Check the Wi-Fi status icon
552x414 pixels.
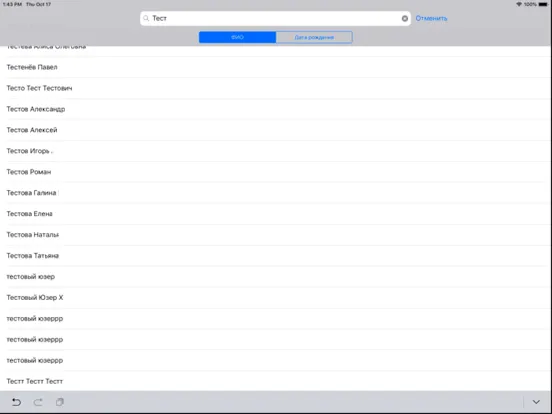(x=519, y=4)
